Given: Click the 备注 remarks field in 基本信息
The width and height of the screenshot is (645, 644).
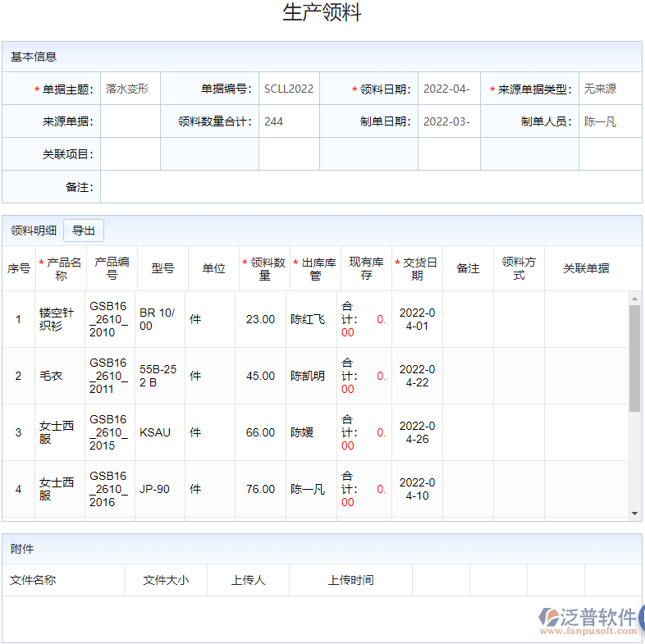Looking at the screenshot, I should pyautogui.click(x=371, y=188).
